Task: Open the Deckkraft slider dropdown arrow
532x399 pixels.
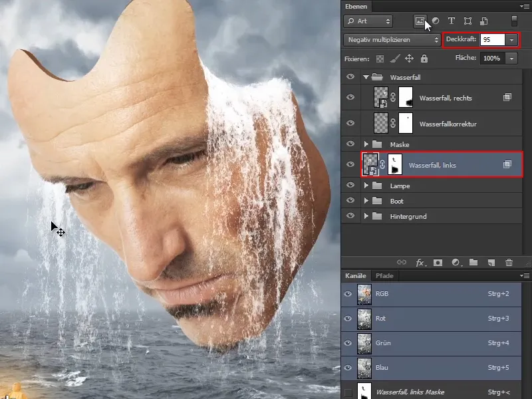Action: point(511,40)
